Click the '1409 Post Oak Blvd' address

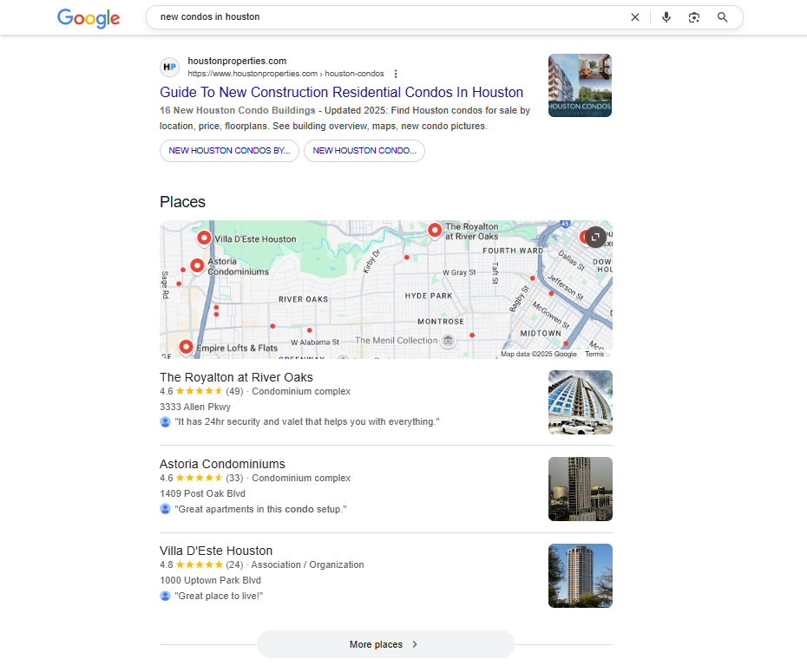pyautogui.click(x=202, y=493)
